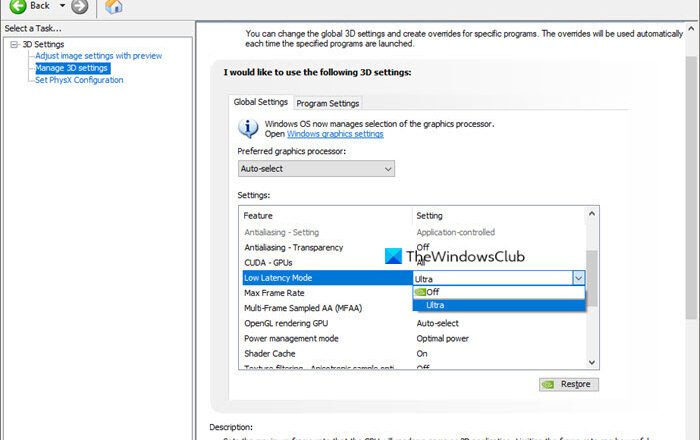This screenshot has width=700, height=440.
Task: Click the Setting column header
Action: click(x=429, y=216)
